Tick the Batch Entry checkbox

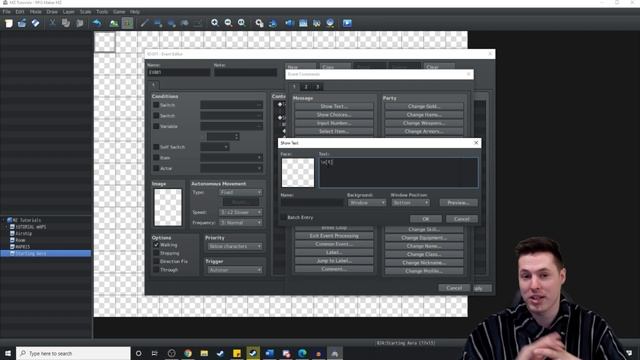point(283,218)
